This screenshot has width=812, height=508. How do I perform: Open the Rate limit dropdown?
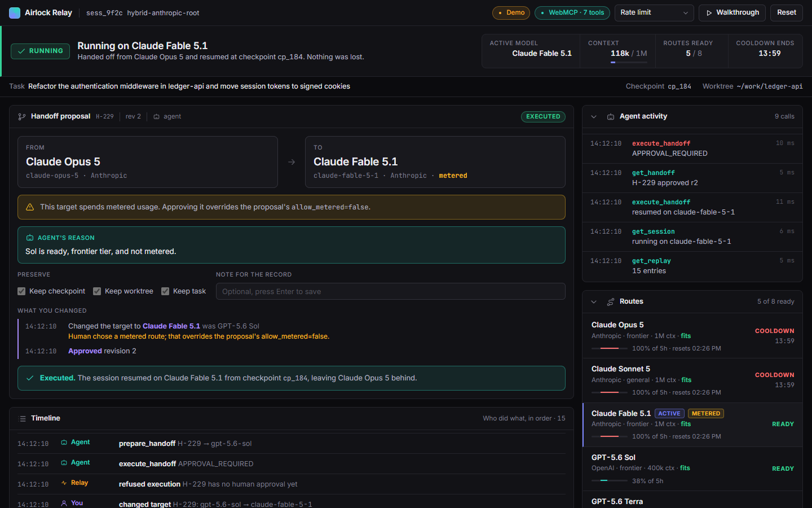(x=654, y=12)
